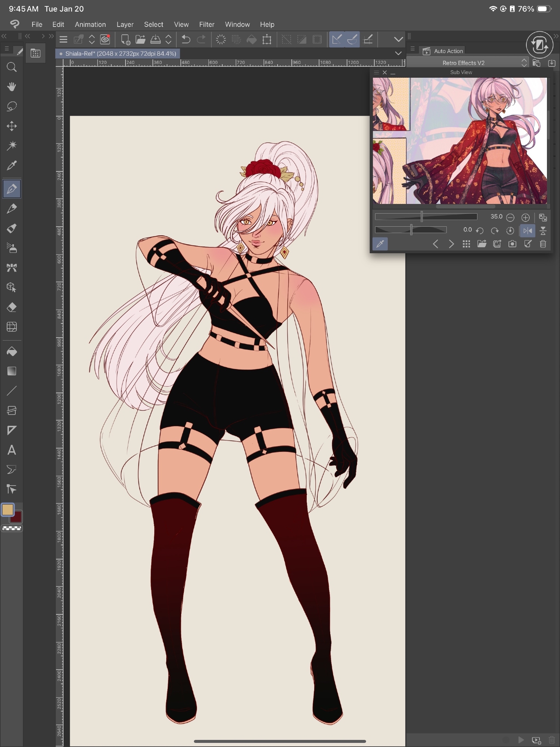Select the Eraser tool
This screenshot has width=560, height=747.
pos(12,307)
